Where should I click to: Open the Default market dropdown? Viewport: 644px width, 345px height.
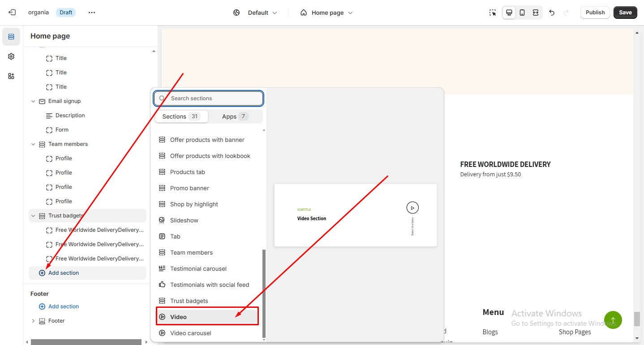pyautogui.click(x=262, y=13)
